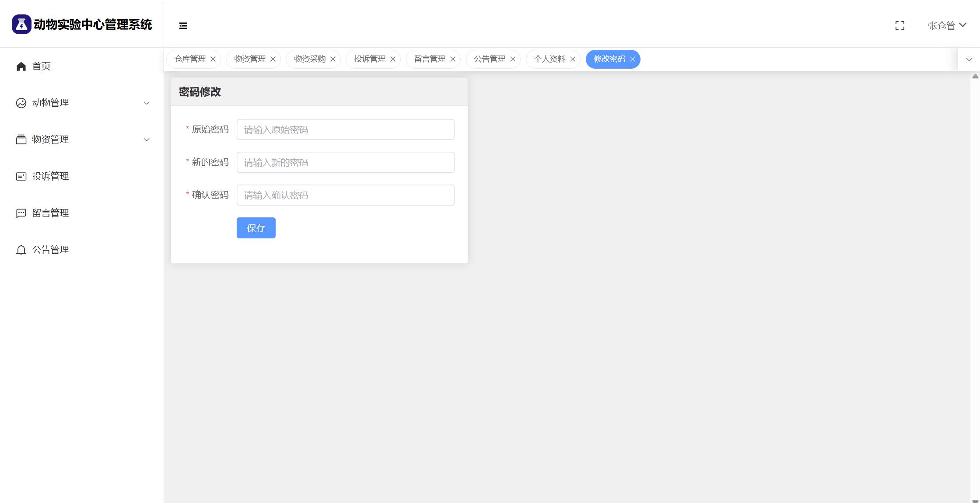The image size is (980, 503).
Task: Click the home icon for 首页
Action: pyautogui.click(x=21, y=66)
